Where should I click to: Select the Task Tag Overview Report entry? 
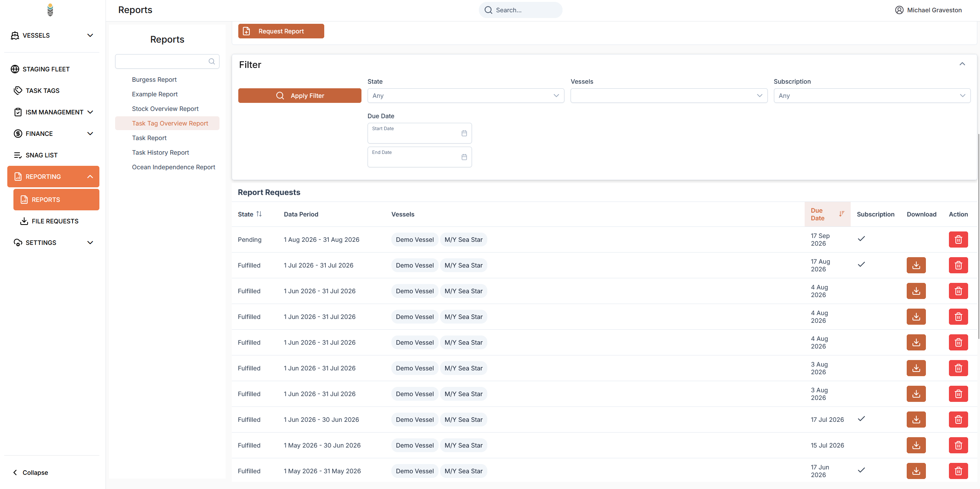[167, 123]
